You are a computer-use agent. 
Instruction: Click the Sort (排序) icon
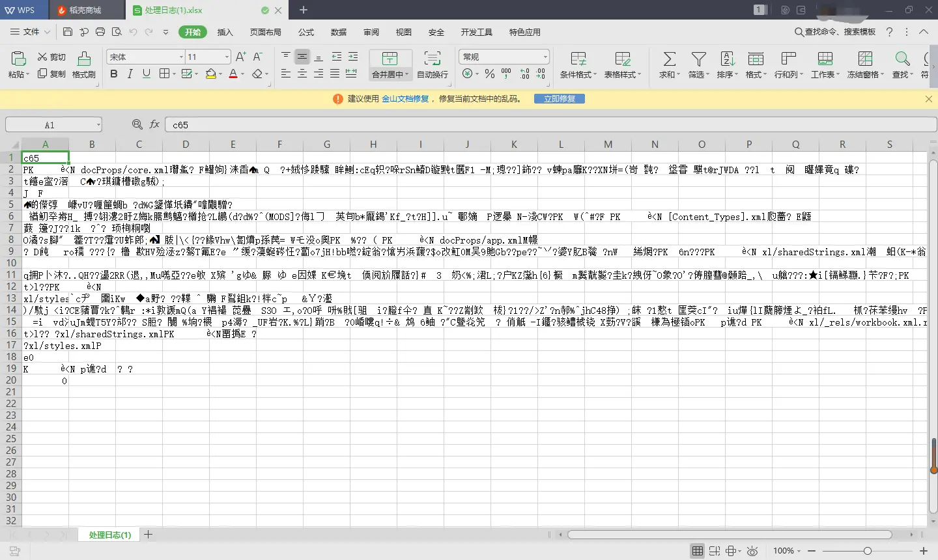click(727, 59)
